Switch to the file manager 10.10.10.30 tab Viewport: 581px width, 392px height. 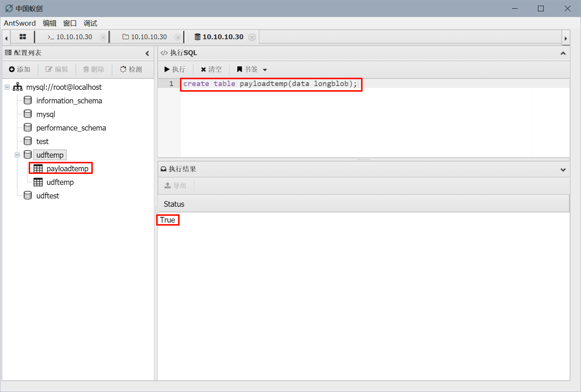pos(145,37)
